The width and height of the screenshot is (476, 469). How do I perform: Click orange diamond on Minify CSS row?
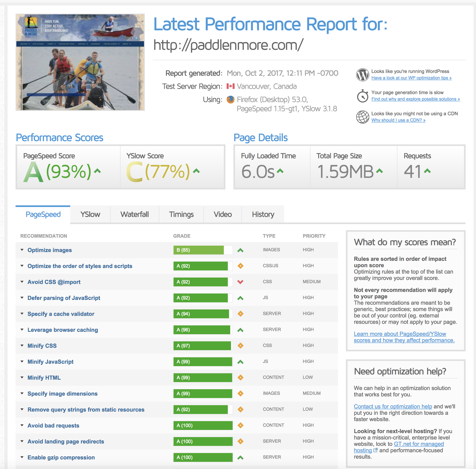click(x=240, y=346)
